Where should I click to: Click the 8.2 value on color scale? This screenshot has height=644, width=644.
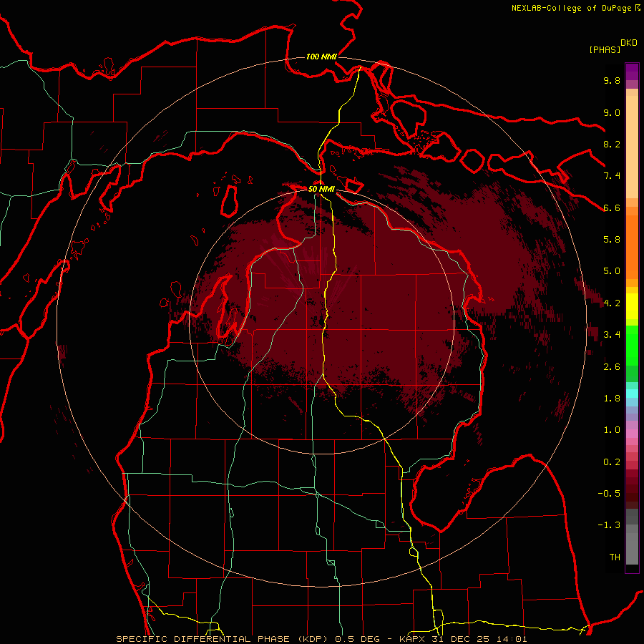(x=612, y=144)
